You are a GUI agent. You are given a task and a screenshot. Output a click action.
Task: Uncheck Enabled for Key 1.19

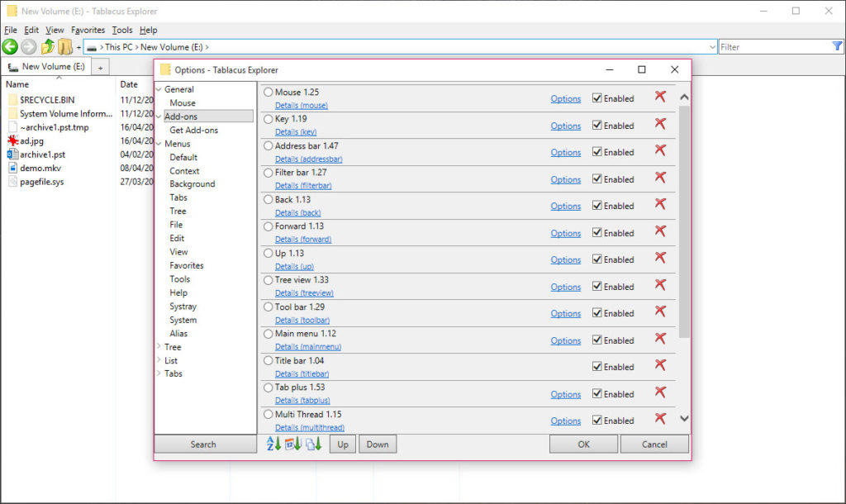point(596,126)
